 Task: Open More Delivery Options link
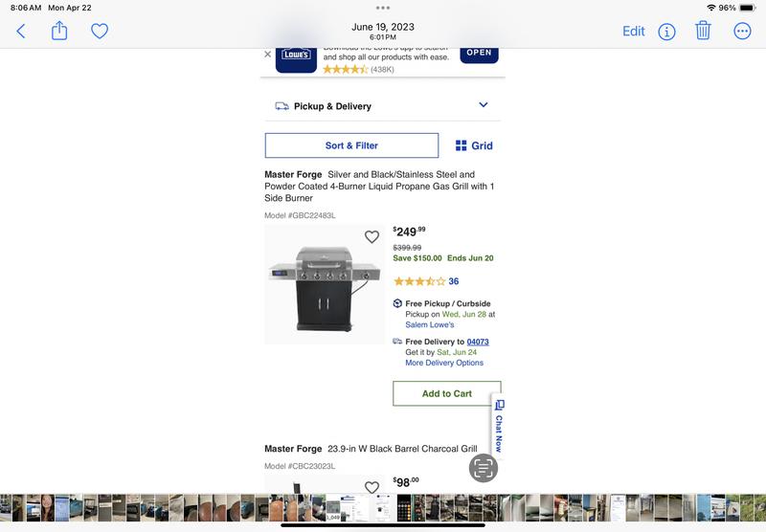coord(444,363)
